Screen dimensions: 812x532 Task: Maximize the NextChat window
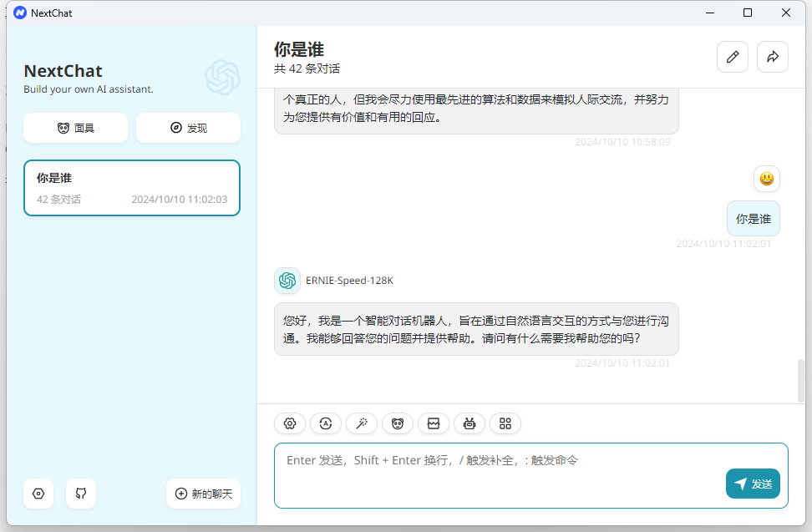tap(748, 13)
